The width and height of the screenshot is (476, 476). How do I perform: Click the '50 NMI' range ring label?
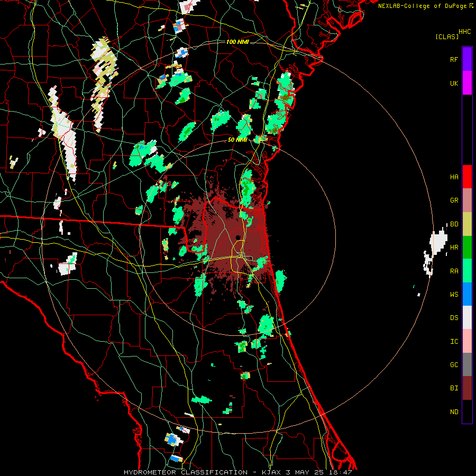237,140
